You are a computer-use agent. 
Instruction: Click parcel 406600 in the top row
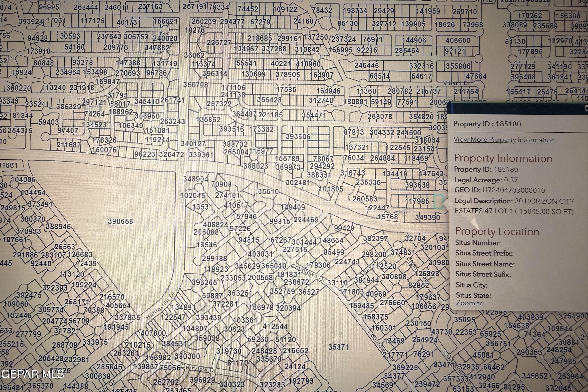point(458,41)
